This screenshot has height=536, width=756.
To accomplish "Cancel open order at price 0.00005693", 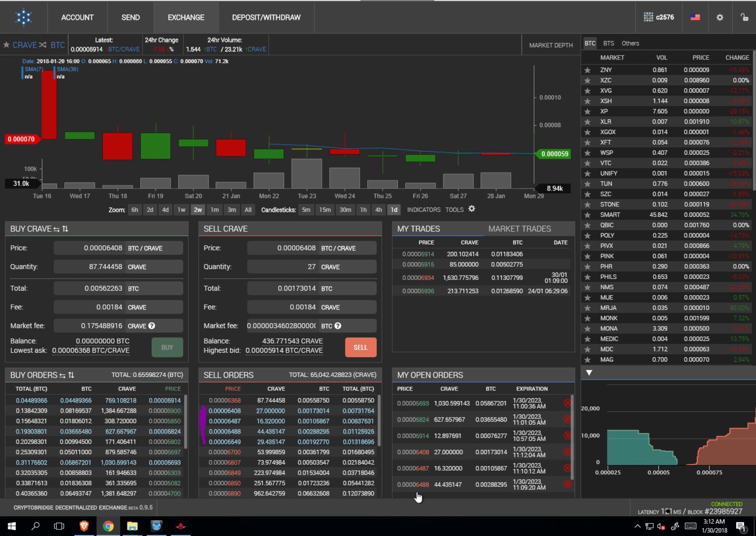I will tap(567, 403).
